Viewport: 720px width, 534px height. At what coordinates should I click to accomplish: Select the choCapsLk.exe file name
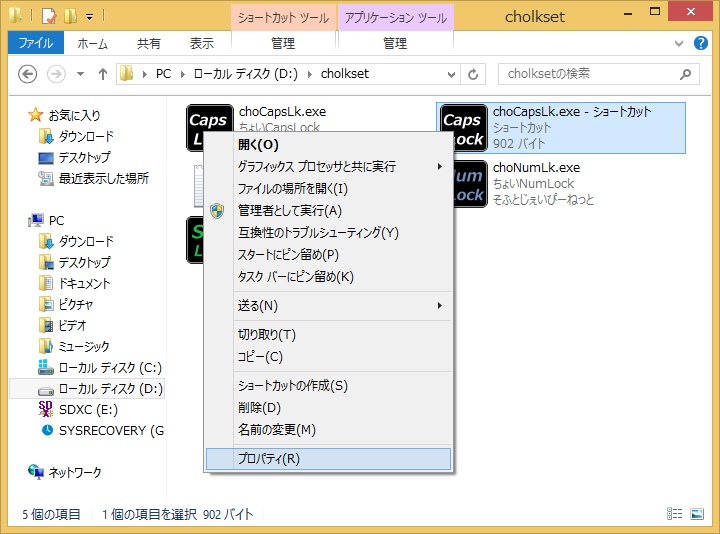pos(282,112)
